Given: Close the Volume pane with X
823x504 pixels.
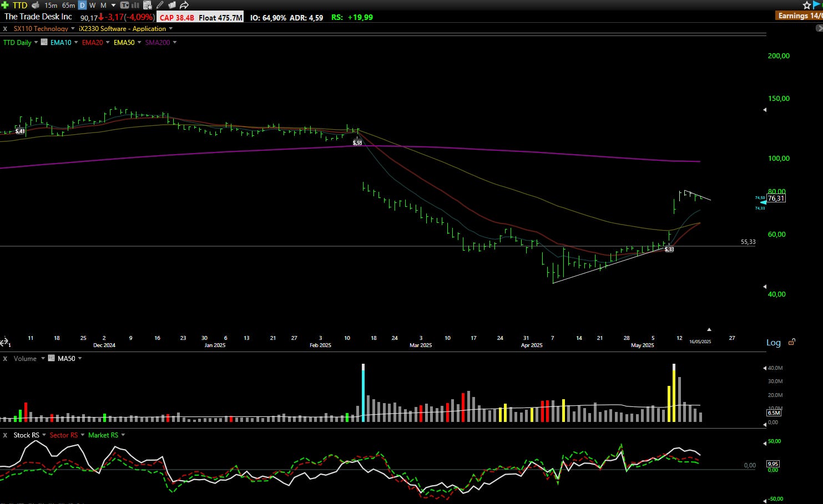Looking at the screenshot, I should coord(5,359).
